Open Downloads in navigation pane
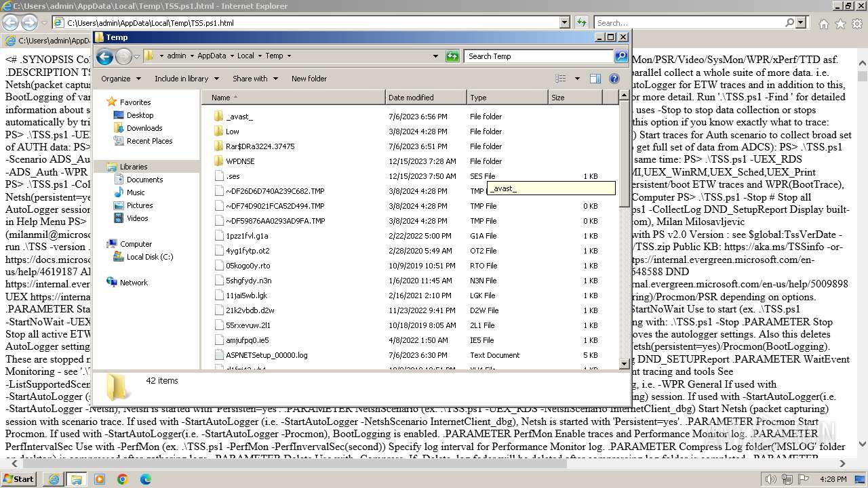 coord(144,128)
